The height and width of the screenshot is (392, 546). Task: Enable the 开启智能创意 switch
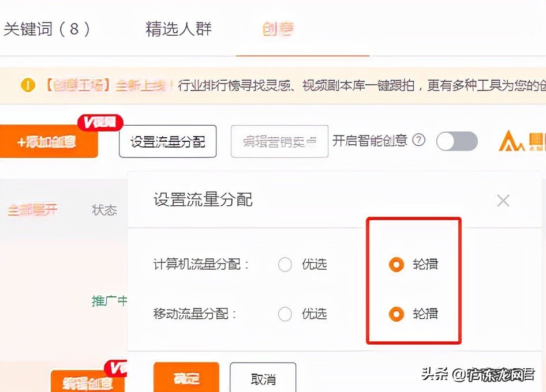coord(457,141)
